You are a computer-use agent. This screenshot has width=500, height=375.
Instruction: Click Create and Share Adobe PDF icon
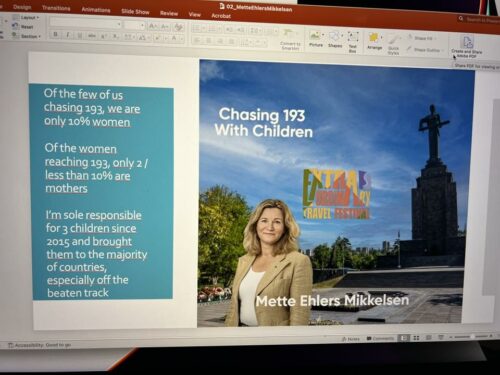click(467, 47)
